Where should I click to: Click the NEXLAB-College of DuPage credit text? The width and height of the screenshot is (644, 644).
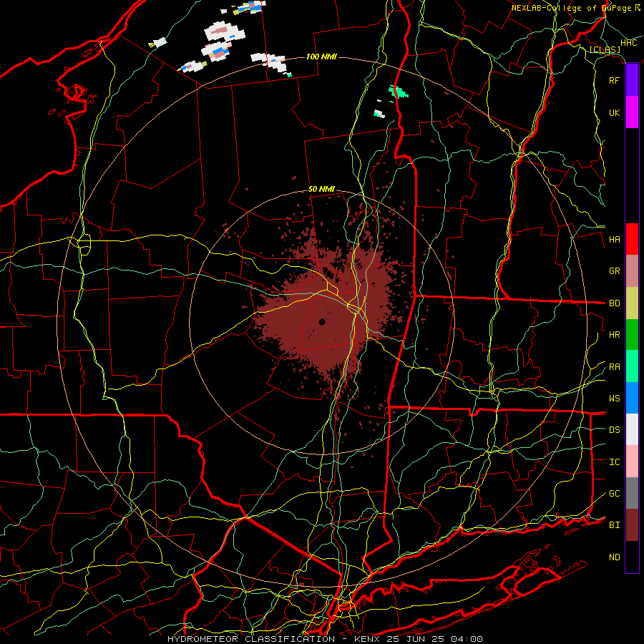click(x=576, y=8)
